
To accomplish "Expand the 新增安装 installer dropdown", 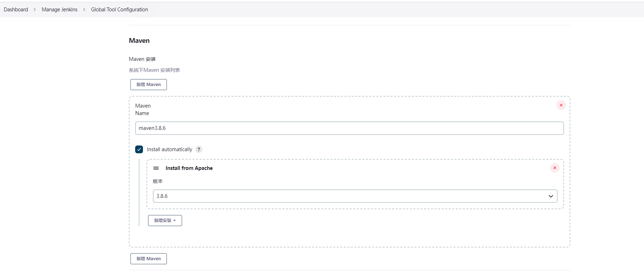I will click(165, 221).
